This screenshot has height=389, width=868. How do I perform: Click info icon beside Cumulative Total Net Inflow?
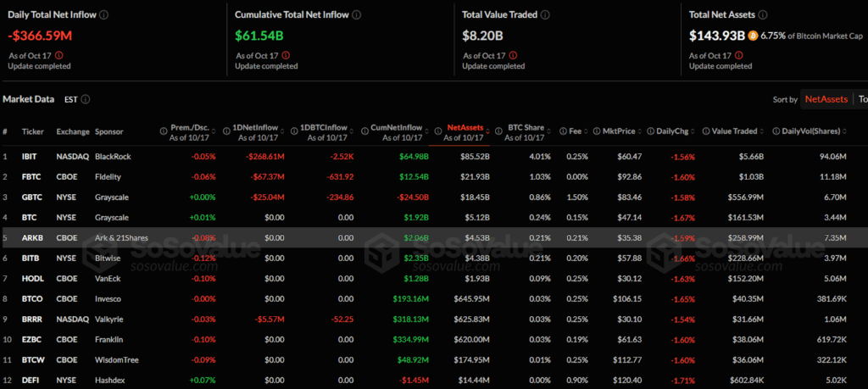click(x=356, y=15)
